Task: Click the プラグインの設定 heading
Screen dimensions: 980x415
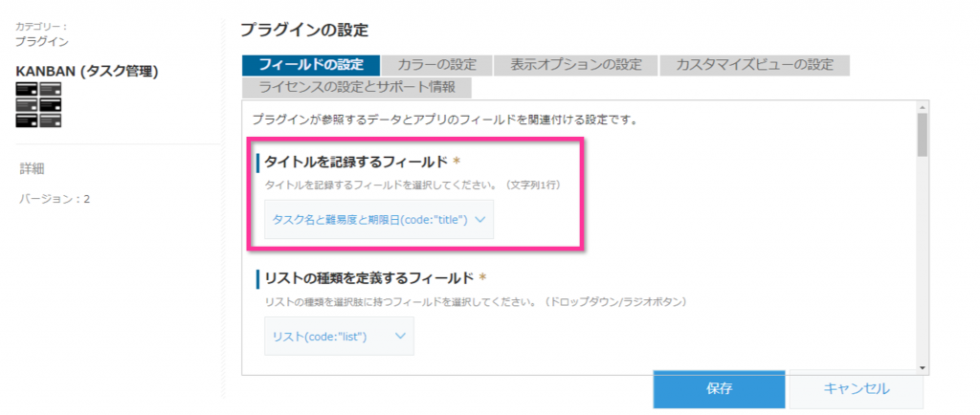Action: (304, 30)
